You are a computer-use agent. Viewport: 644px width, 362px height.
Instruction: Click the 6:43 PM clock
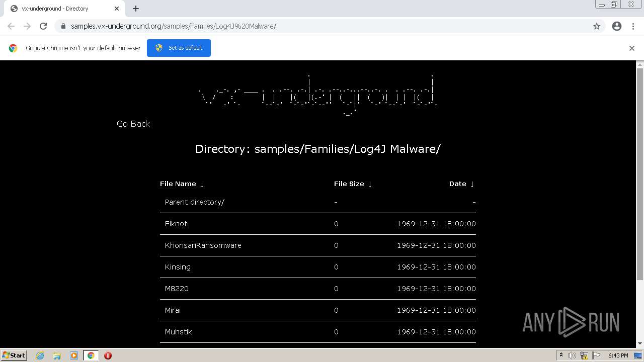pos(618,355)
